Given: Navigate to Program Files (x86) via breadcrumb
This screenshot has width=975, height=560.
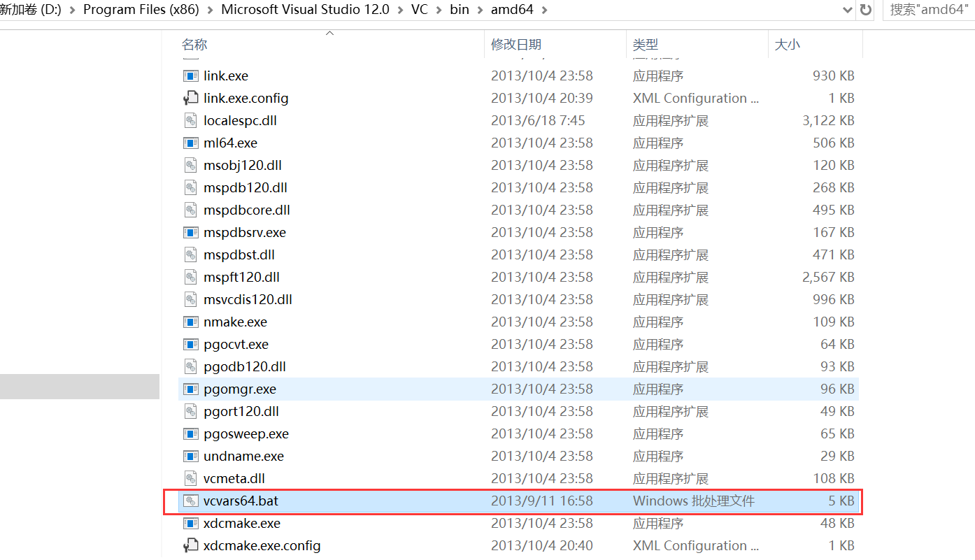Looking at the screenshot, I should 141,10.
